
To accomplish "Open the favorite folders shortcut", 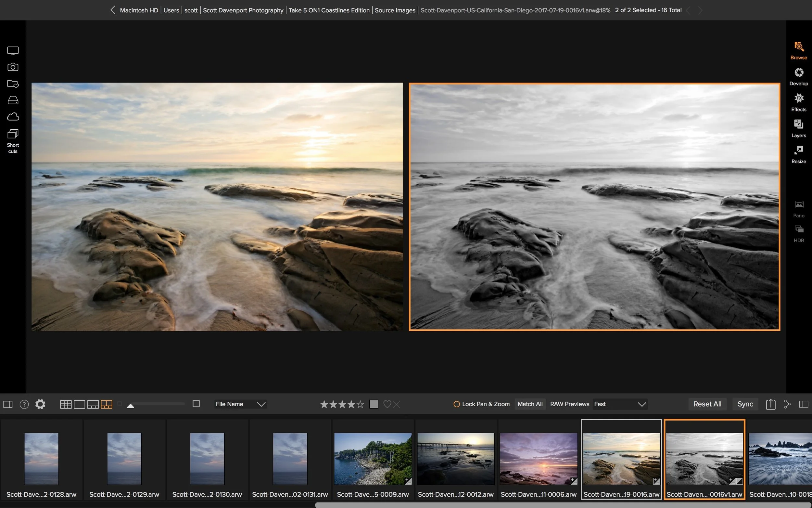I will click(13, 84).
